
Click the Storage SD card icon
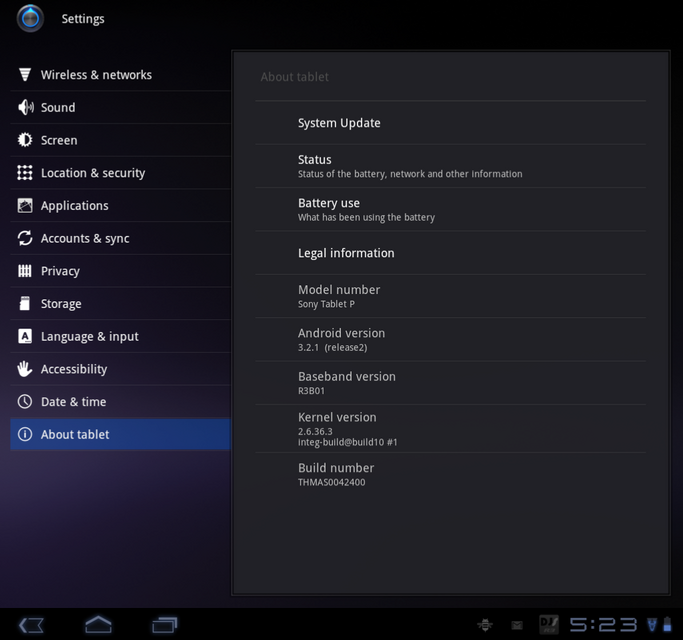pyautogui.click(x=25, y=303)
